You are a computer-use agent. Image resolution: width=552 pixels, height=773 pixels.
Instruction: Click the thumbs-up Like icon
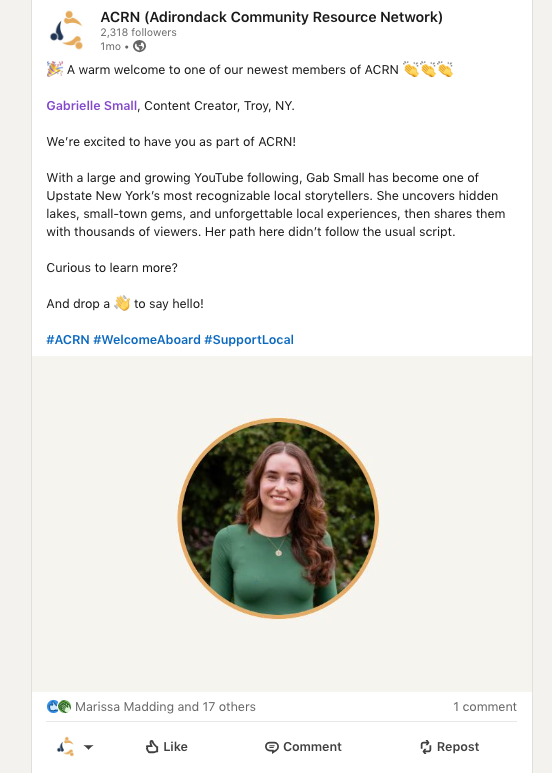[152, 746]
